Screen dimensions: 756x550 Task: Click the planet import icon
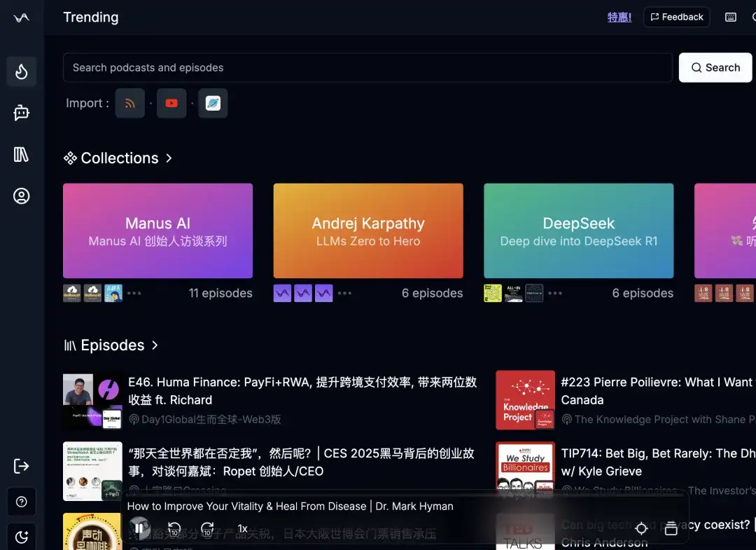point(213,103)
